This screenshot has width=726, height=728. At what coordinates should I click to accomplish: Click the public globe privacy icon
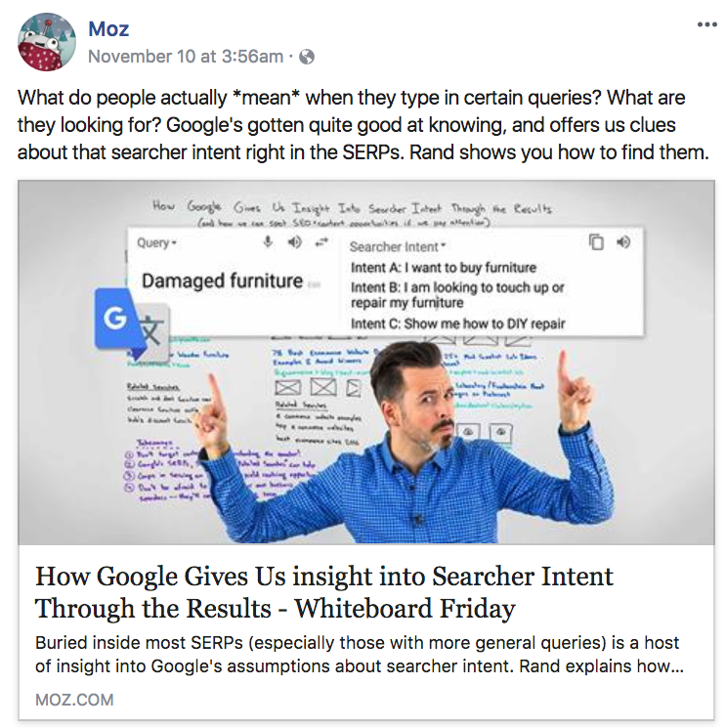point(307,57)
